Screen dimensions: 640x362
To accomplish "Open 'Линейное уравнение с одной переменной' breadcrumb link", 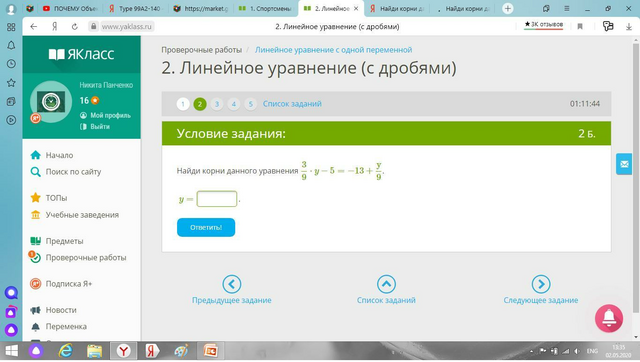I will (333, 50).
